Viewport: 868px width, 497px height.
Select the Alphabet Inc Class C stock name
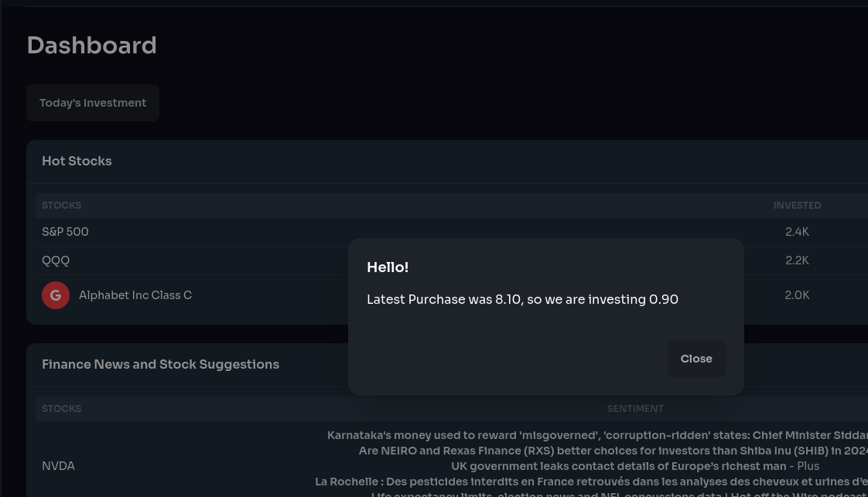[x=135, y=295]
